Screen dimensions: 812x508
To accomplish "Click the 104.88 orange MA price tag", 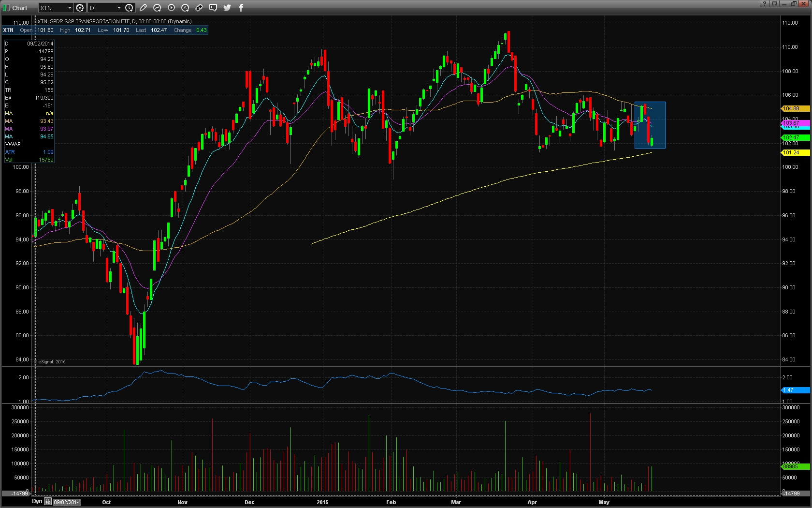I will (795, 109).
